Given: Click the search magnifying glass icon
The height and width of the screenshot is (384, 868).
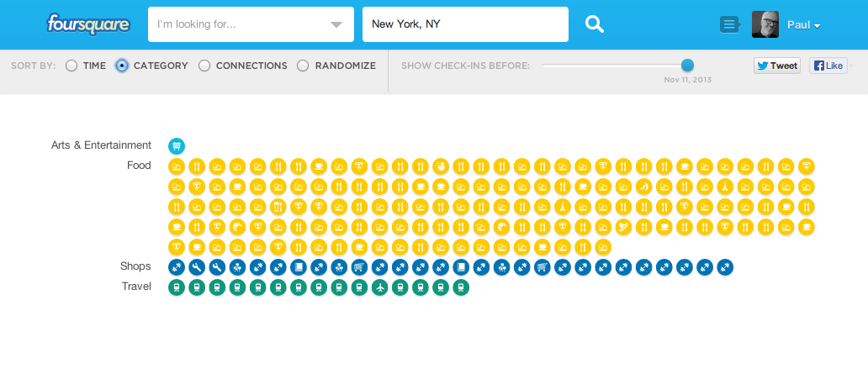Looking at the screenshot, I should (x=595, y=24).
